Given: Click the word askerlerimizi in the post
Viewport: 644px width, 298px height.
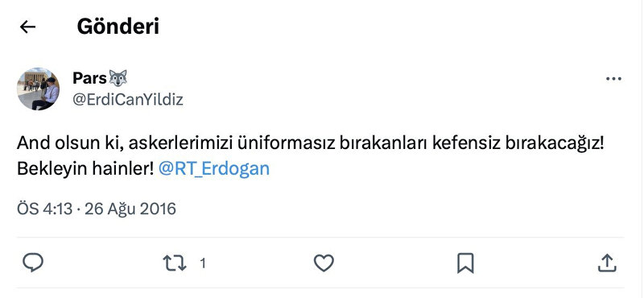Looking at the screenshot, I should [x=183, y=143].
